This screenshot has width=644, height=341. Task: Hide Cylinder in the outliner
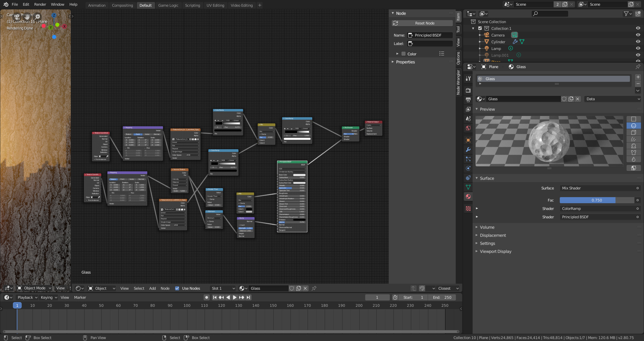tap(638, 42)
